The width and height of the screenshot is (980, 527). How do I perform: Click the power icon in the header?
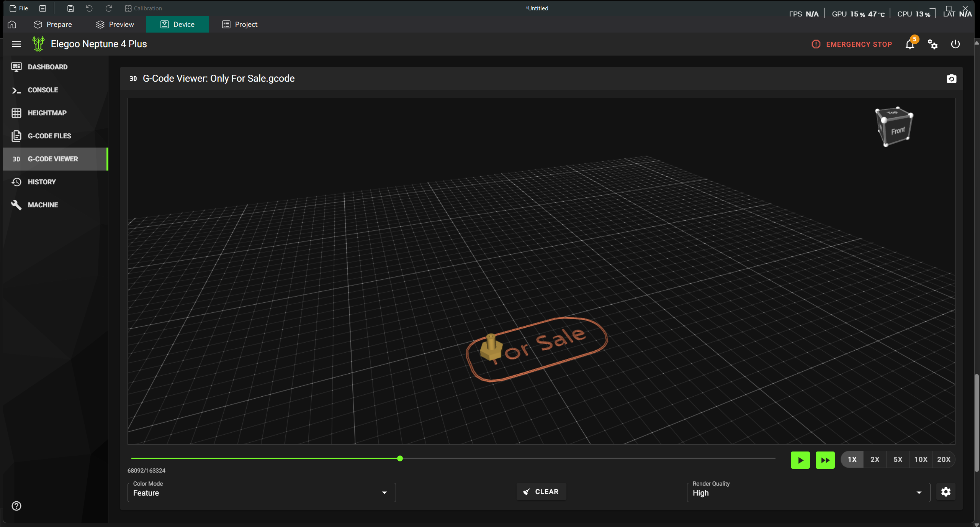pos(955,44)
